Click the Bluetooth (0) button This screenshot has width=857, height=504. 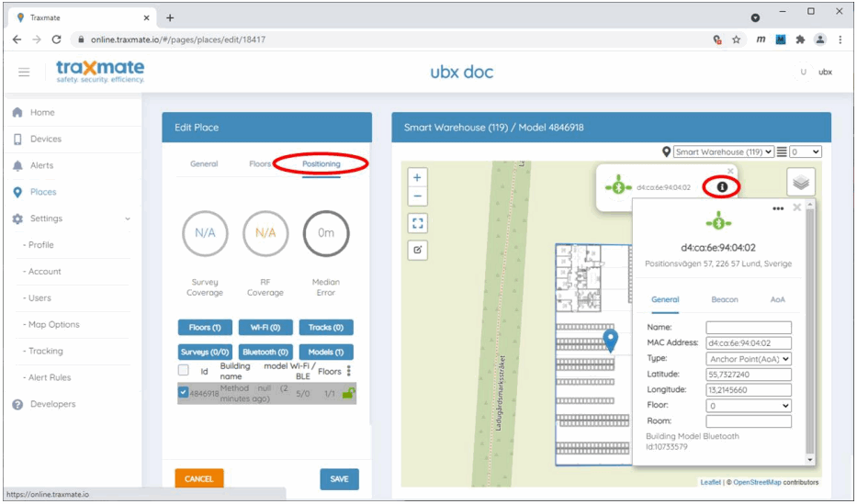coord(265,353)
